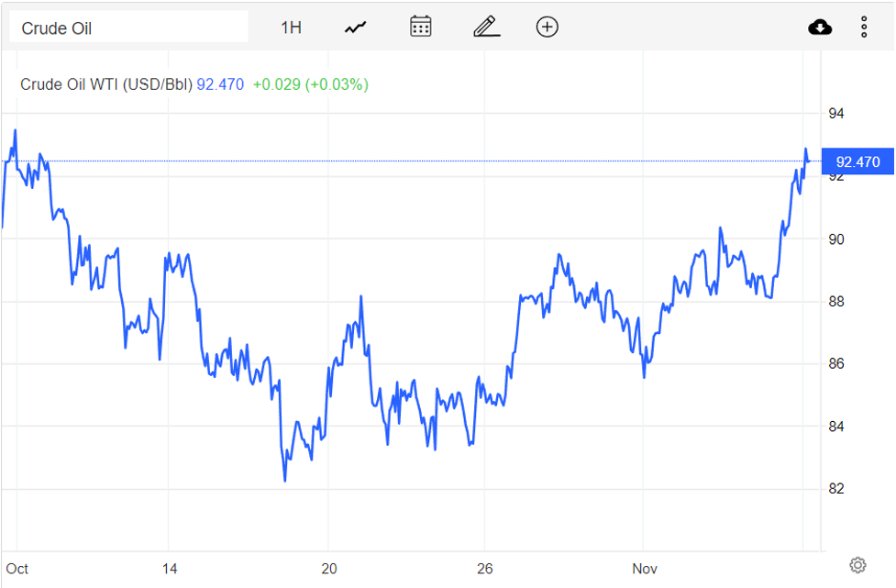Download chart data using cloud icon
Screen dimensions: 896x588
(x=820, y=28)
